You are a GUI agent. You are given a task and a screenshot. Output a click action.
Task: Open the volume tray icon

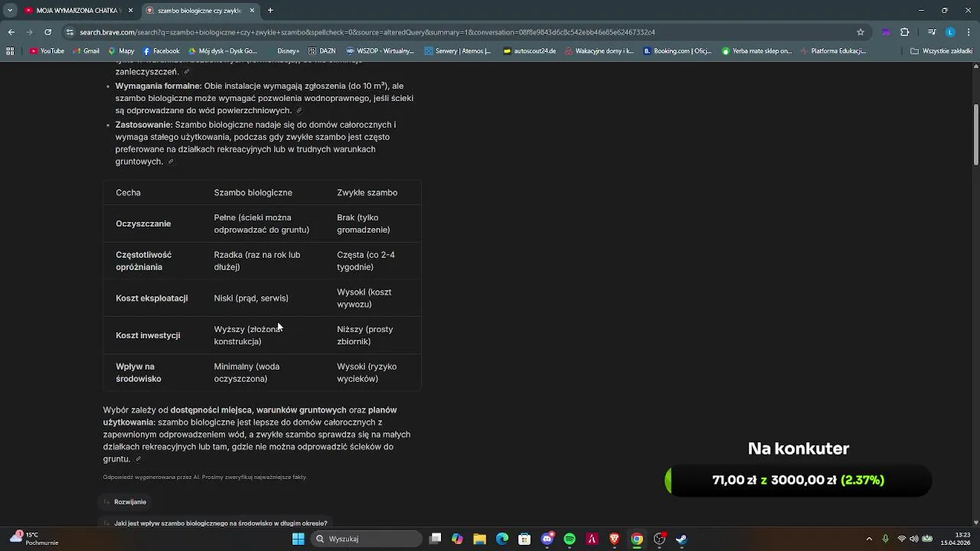coord(913,539)
